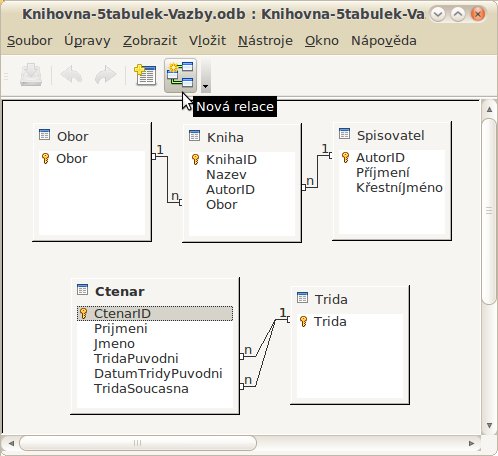The height and width of the screenshot is (456, 498).
Task: Click the vertical scrollbar down arrow
Action: pyautogui.click(x=489, y=425)
